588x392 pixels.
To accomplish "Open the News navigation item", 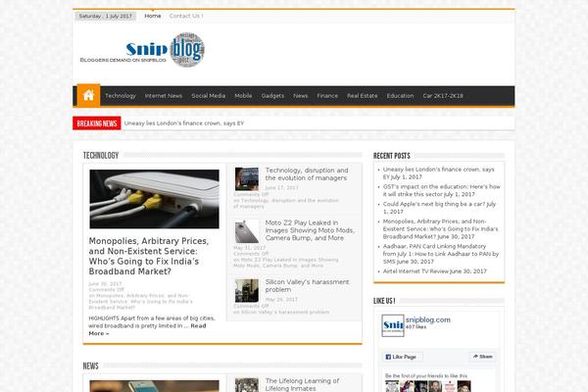I will coord(301,96).
